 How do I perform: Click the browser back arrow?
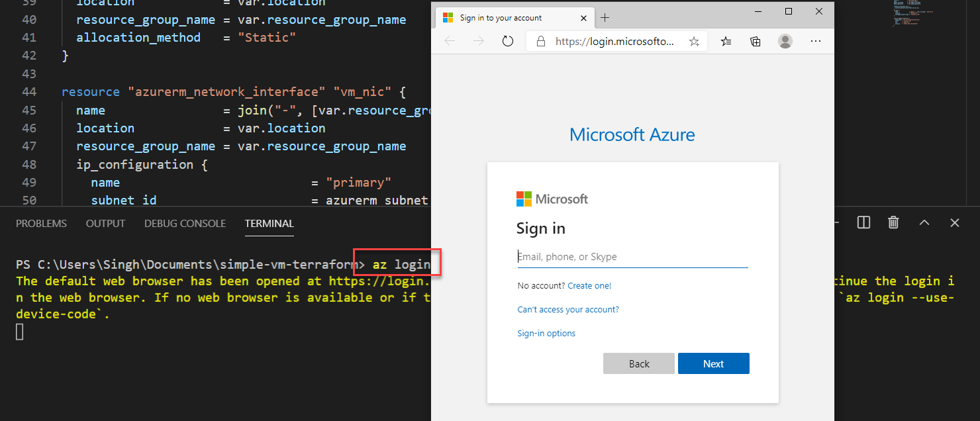click(x=450, y=40)
